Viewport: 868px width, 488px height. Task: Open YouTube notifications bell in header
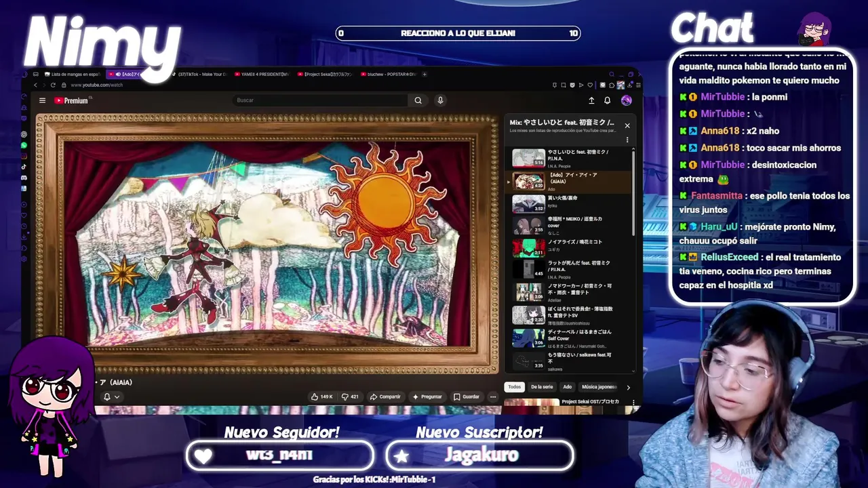click(607, 100)
